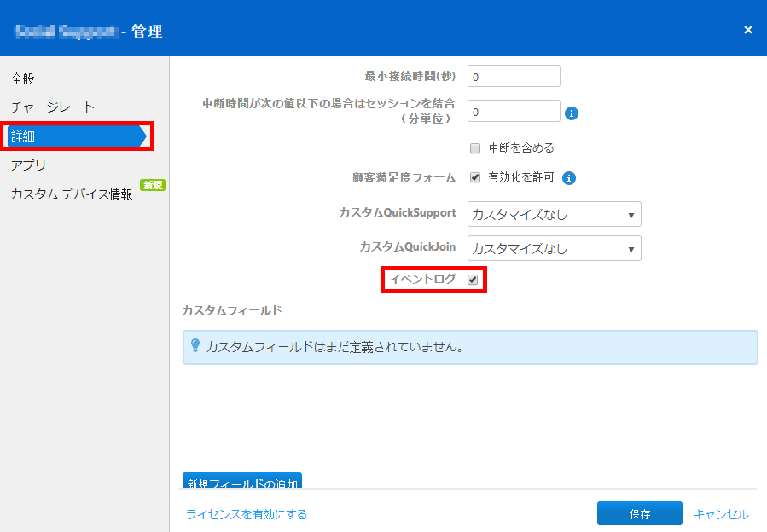The width and height of the screenshot is (767, 532).
Task: Toggle the 中断を含める checkbox
Action: pos(475,148)
